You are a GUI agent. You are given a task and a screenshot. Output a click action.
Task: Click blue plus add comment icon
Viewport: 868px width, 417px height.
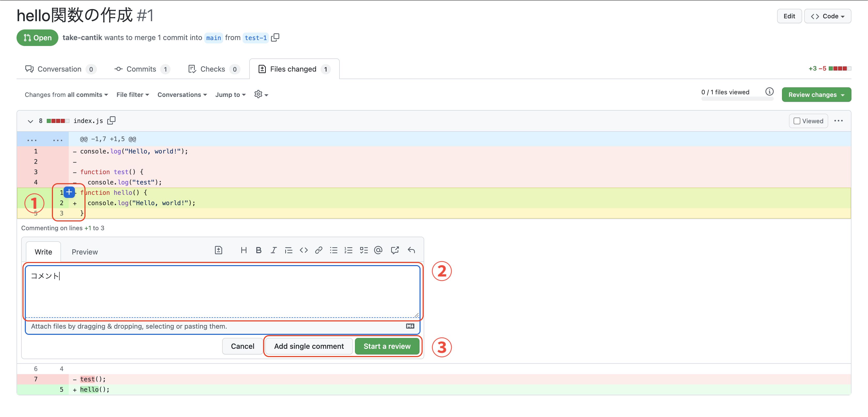point(69,192)
